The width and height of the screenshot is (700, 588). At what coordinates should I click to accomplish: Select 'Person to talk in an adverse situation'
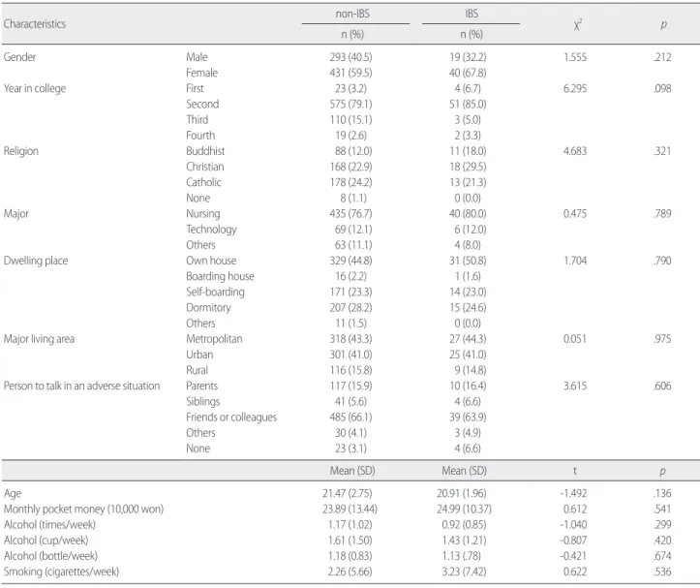coord(81,386)
